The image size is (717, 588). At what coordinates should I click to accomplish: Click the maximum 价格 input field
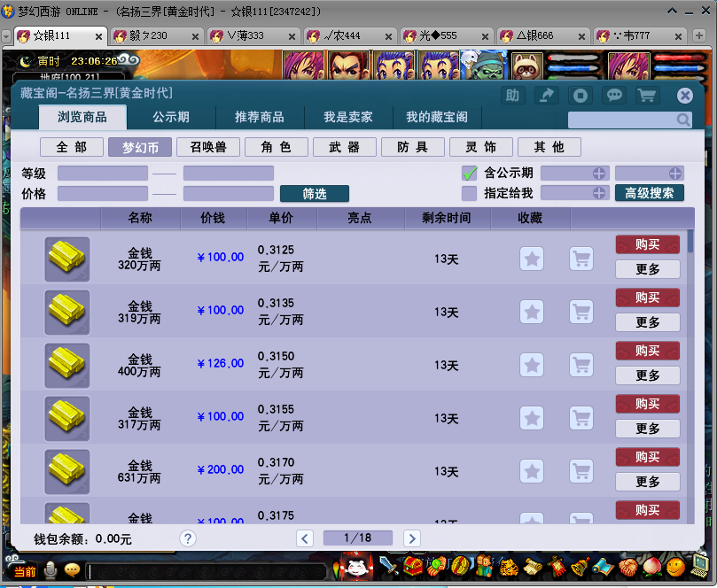pyautogui.click(x=229, y=193)
